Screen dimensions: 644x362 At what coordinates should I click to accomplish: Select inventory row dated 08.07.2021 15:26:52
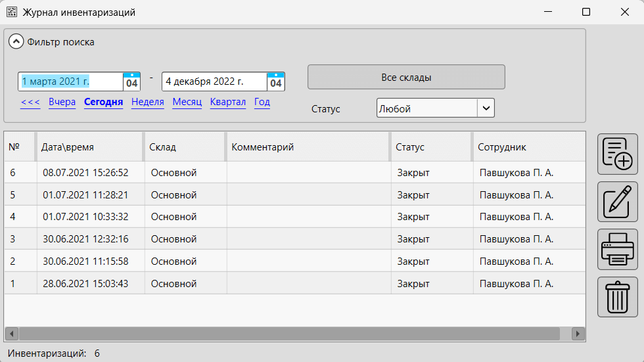pos(85,173)
